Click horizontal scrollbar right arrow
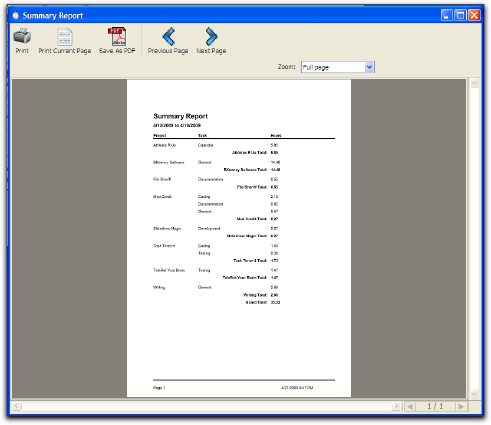Screen dimensions: 491x425 click(x=396, y=406)
